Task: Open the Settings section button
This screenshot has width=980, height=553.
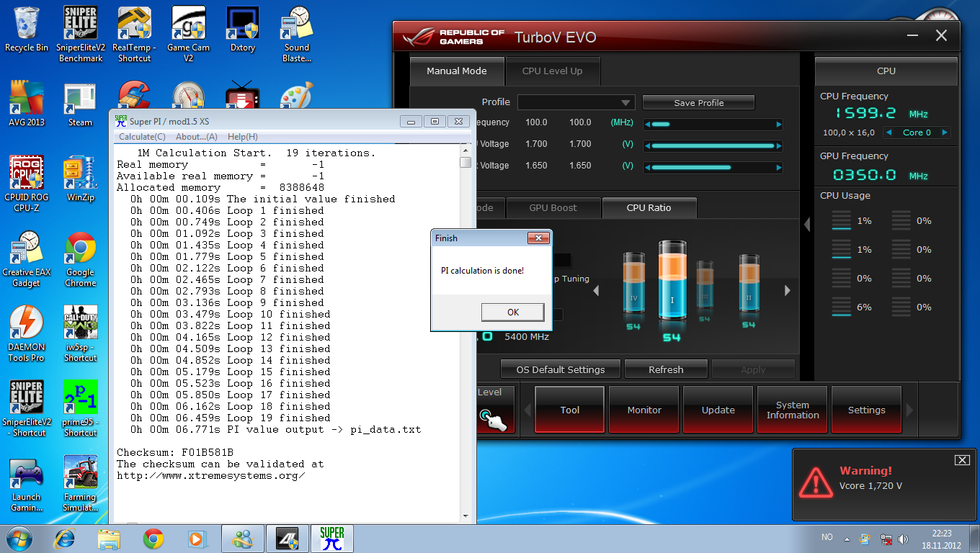Action: tap(866, 410)
